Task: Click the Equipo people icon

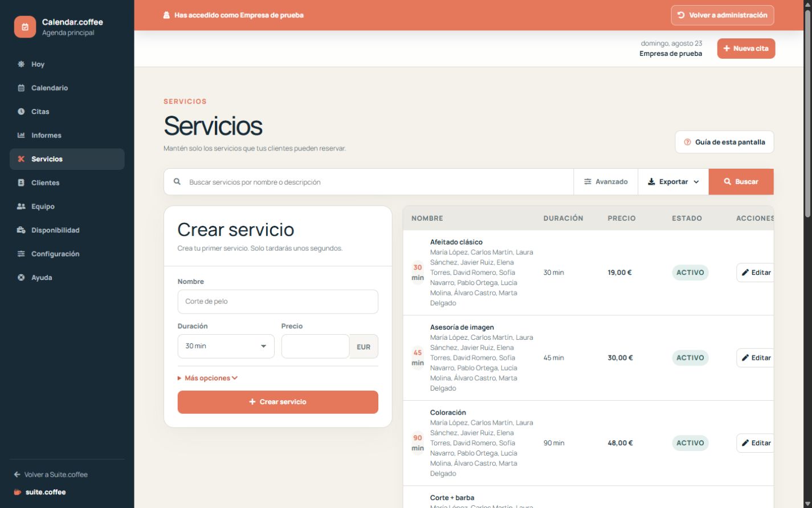Action: click(x=21, y=206)
